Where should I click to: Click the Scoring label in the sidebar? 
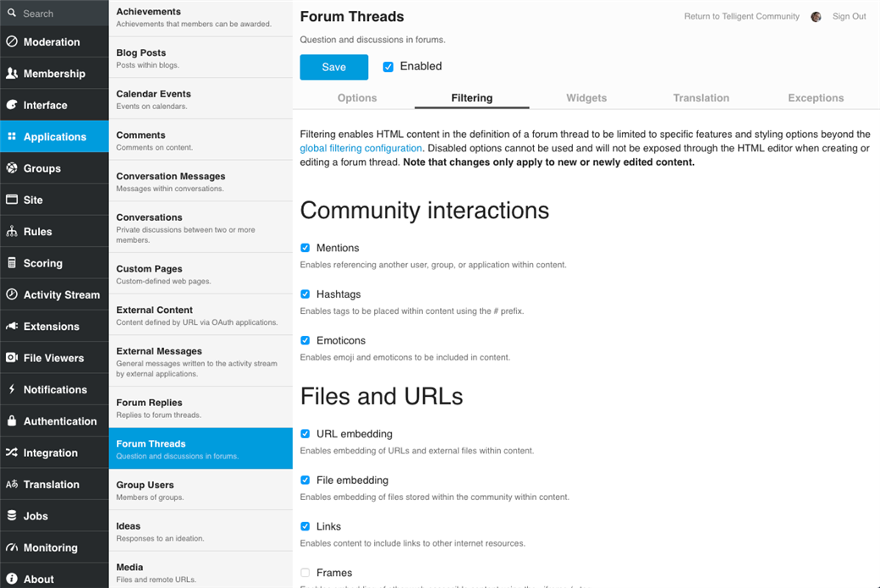(x=42, y=263)
